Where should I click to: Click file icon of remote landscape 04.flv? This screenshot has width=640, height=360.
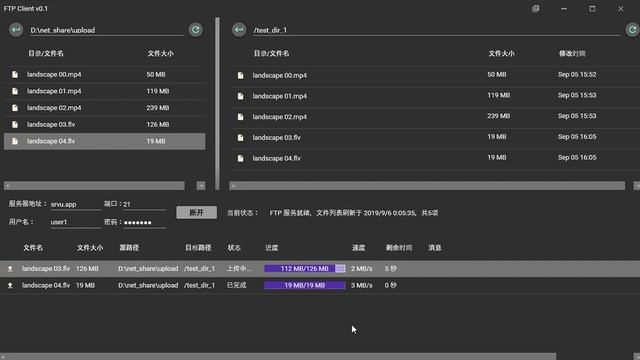click(x=240, y=158)
